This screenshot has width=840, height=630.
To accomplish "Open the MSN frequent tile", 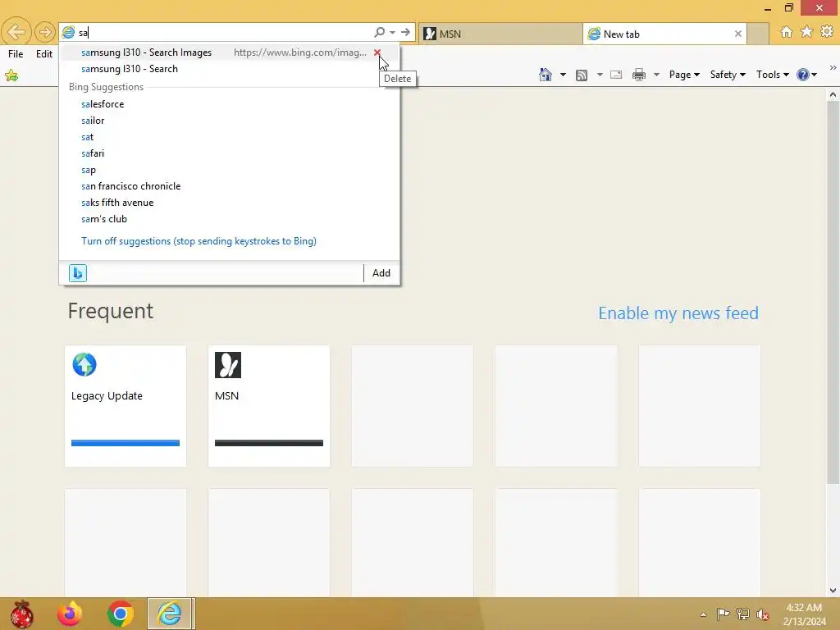I will (x=269, y=405).
